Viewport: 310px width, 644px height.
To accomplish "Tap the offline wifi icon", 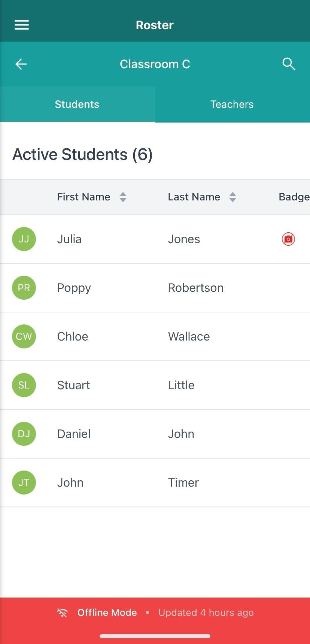I will (x=62, y=613).
